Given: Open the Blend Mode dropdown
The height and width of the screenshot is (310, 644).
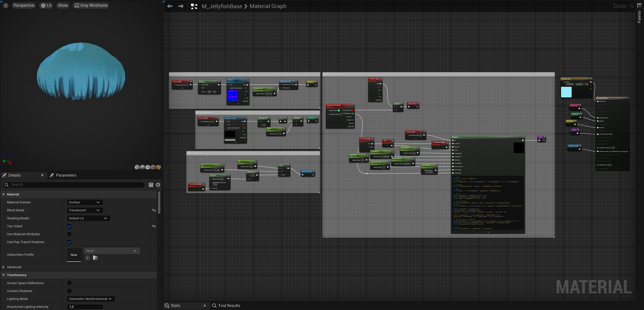Looking at the screenshot, I should pyautogui.click(x=84, y=210).
